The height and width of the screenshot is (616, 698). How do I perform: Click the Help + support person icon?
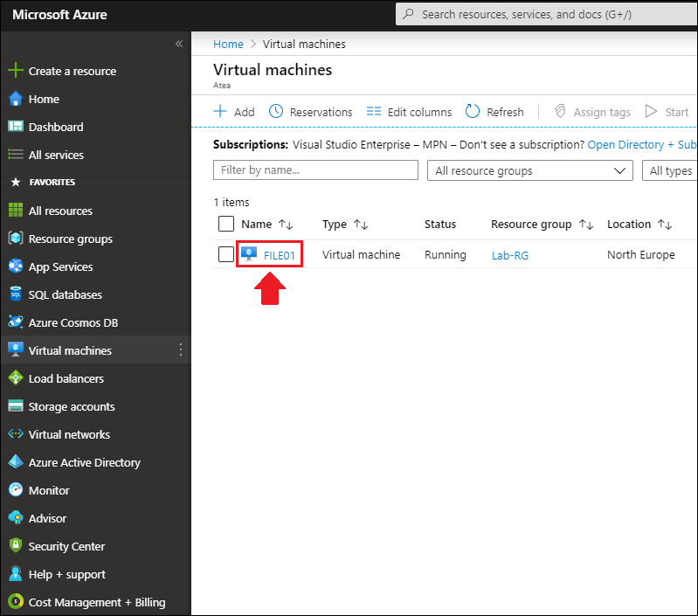point(16,574)
